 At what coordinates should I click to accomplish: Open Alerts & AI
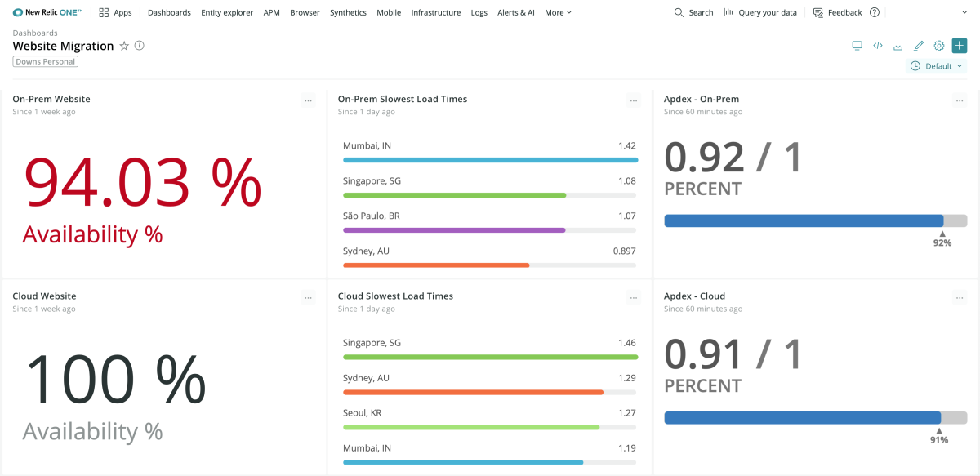(x=516, y=12)
